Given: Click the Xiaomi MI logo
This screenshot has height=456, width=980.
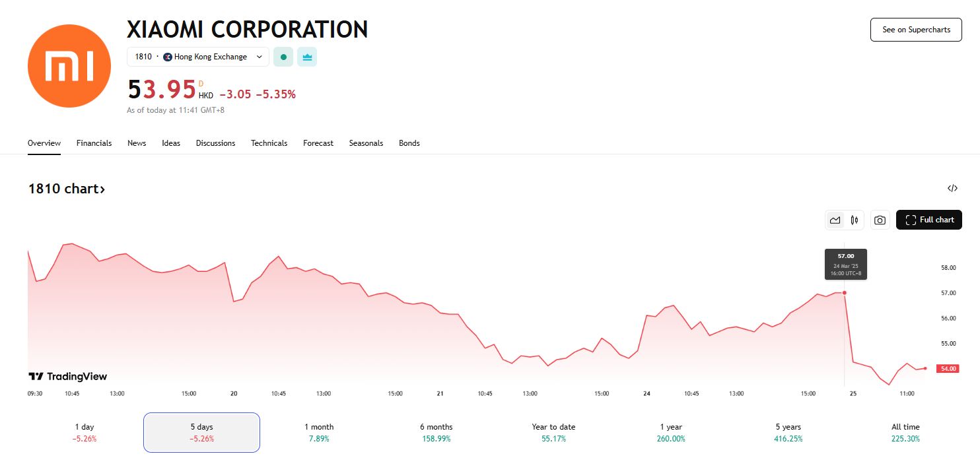Looking at the screenshot, I should click(70, 65).
